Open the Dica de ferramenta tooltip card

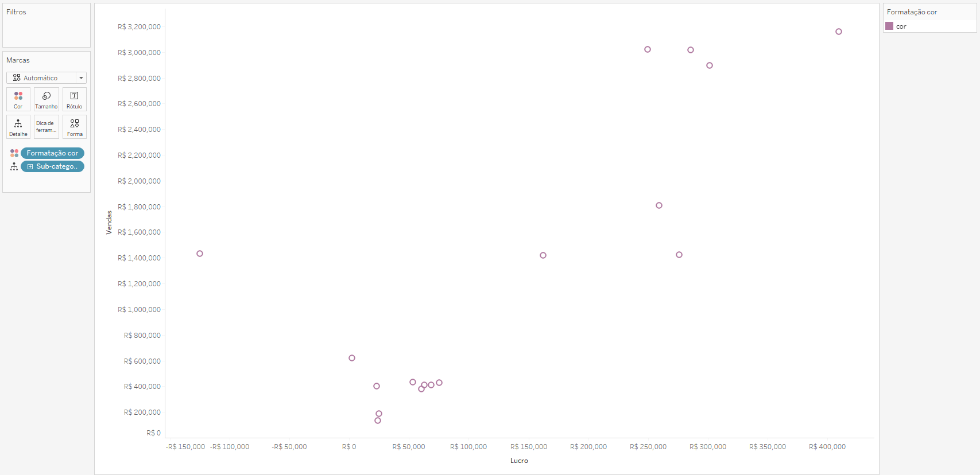[47, 127]
